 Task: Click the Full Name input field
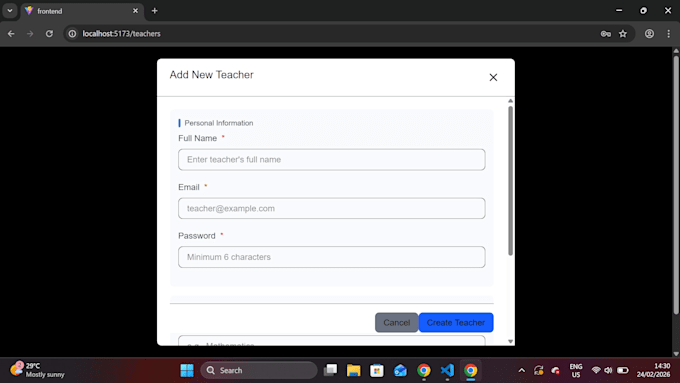pyautogui.click(x=331, y=160)
